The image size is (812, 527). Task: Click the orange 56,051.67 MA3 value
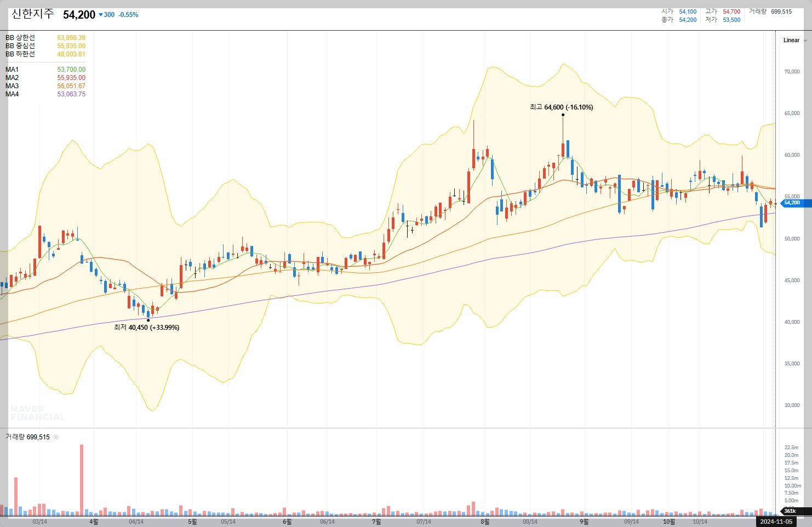click(71, 86)
